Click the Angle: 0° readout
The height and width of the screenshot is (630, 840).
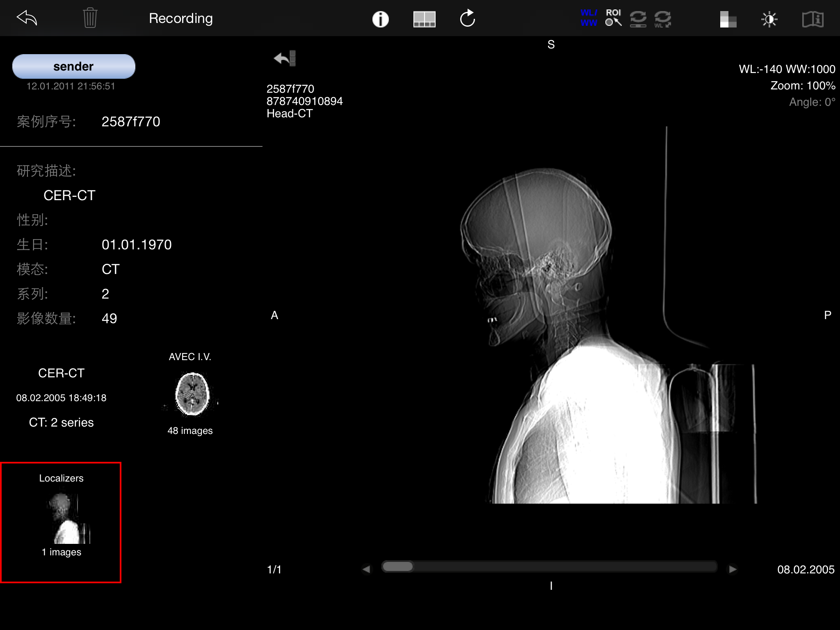[812, 102]
